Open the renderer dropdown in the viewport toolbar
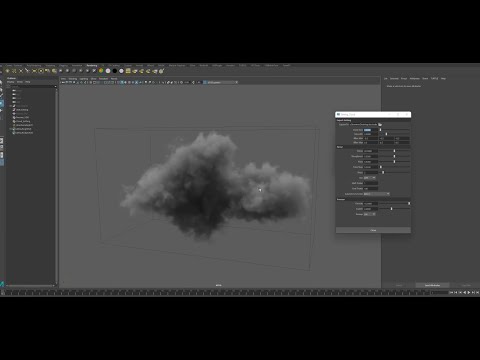 (221, 82)
